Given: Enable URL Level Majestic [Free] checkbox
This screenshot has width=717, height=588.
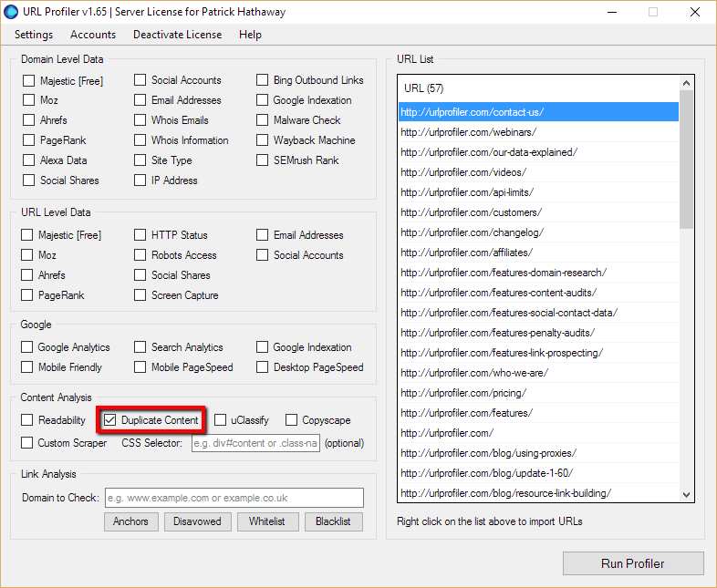Looking at the screenshot, I should pyautogui.click(x=27, y=235).
